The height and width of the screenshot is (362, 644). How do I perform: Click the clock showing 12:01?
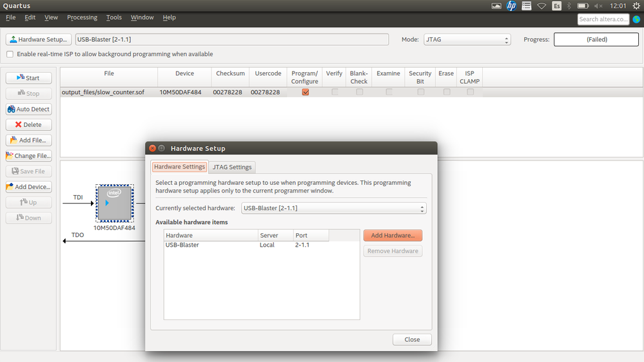[618, 6]
